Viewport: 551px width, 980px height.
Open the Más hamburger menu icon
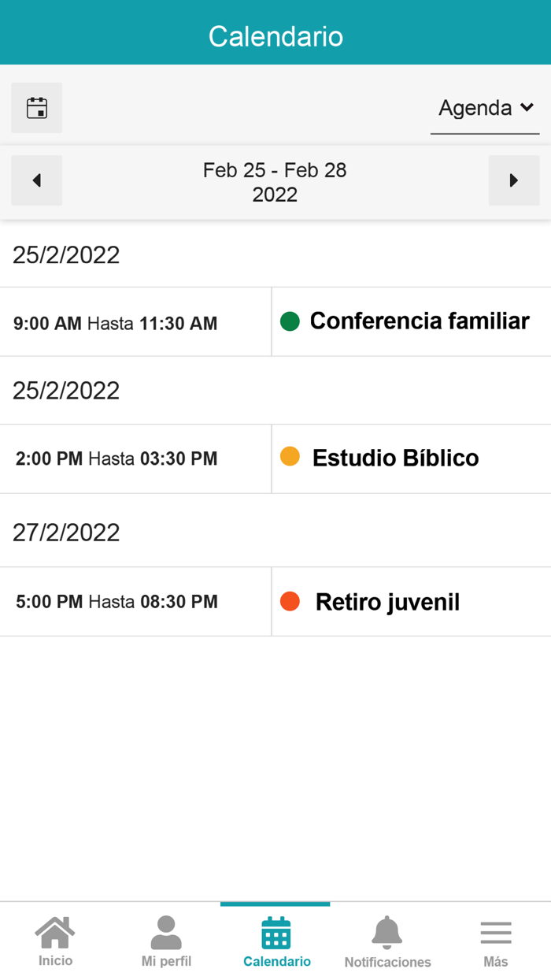point(496,934)
